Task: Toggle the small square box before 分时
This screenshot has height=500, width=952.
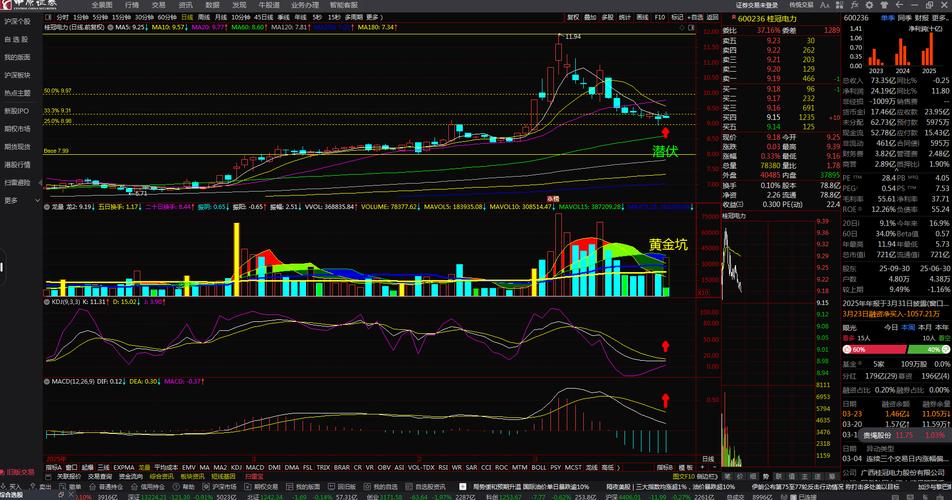Action: (50, 17)
